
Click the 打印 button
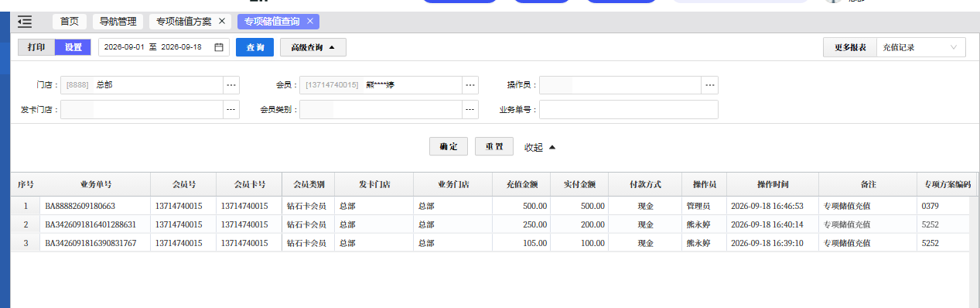pyautogui.click(x=36, y=47)
